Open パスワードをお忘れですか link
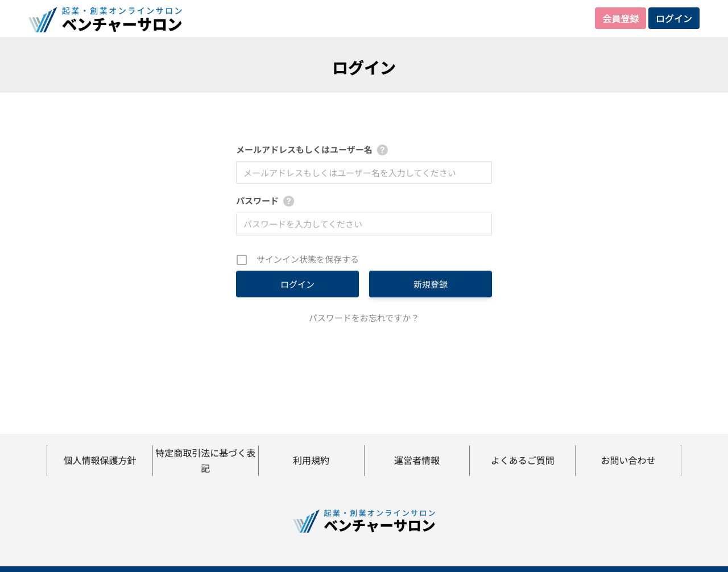Viewport: 728px width, 572px height. tap(363, 318)
